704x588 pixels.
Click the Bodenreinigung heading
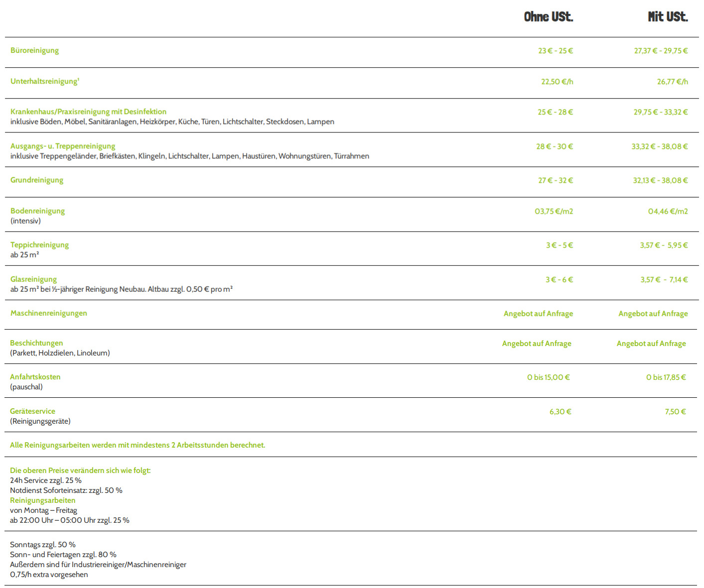[37, 211]
